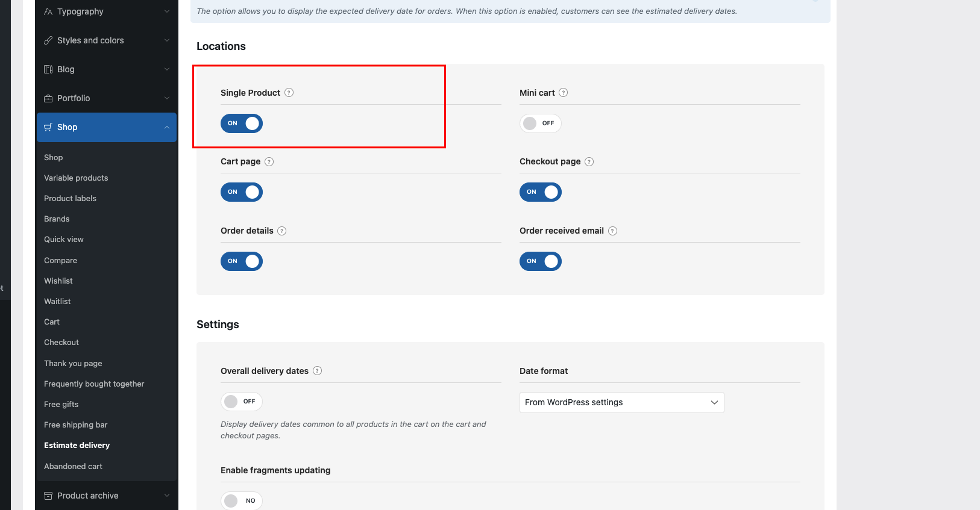980x510 pixels.
Task: Click the Shop cart icon
Action: [x=48, y=127]
